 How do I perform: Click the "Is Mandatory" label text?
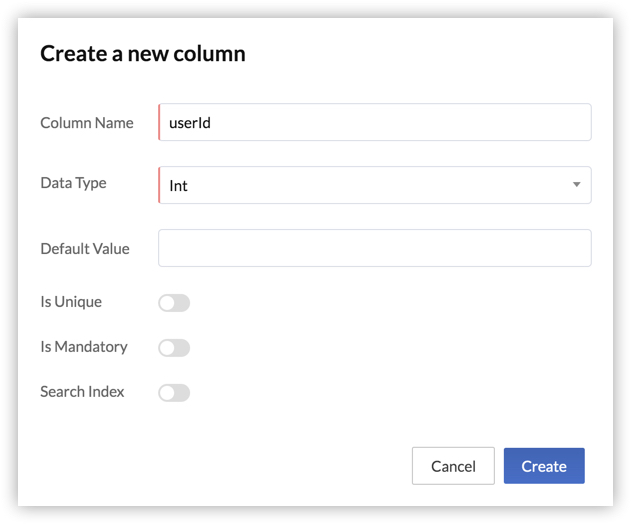84,347
